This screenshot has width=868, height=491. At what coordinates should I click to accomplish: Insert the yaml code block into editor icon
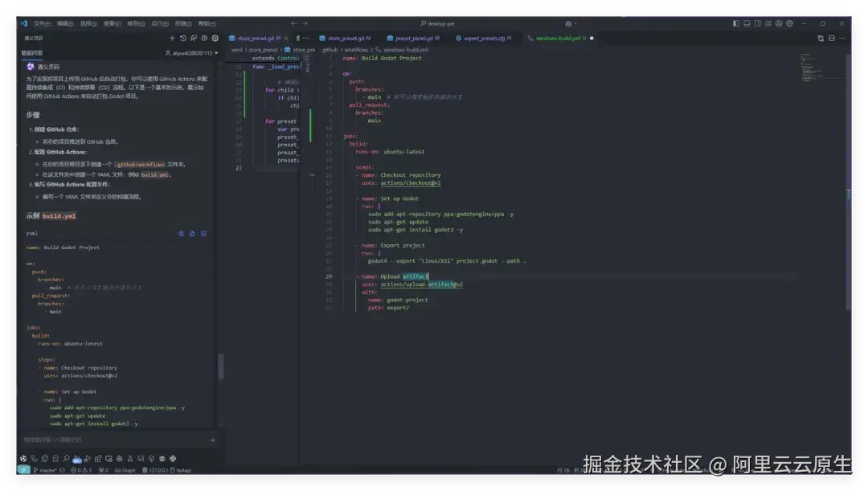click(181, 234)
